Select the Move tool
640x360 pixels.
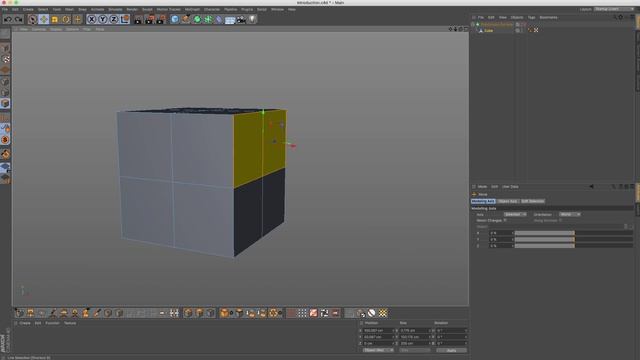[44, 19]
